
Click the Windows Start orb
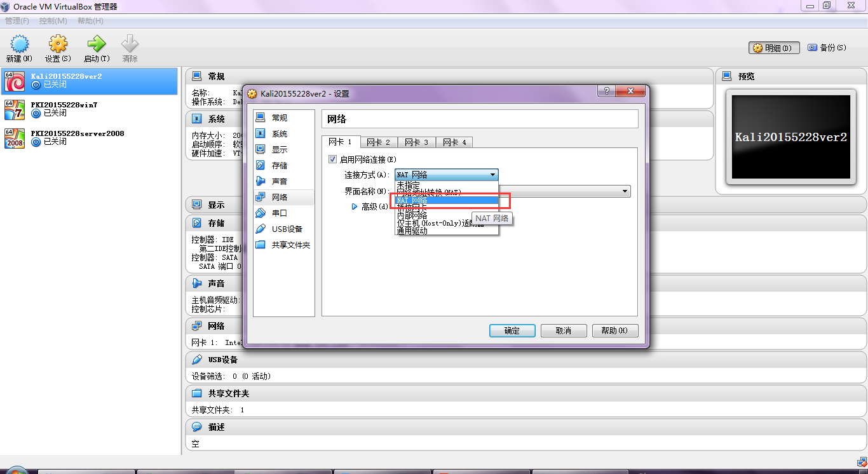click(x=15, y=471)
